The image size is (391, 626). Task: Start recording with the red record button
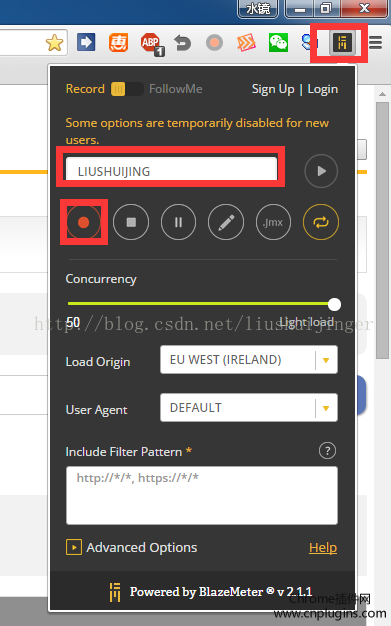point(83,222)
